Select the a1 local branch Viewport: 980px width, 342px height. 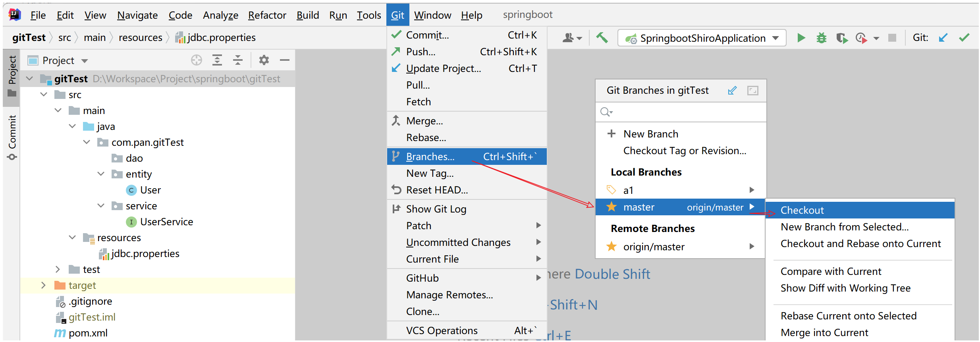(x=628, y=190)
